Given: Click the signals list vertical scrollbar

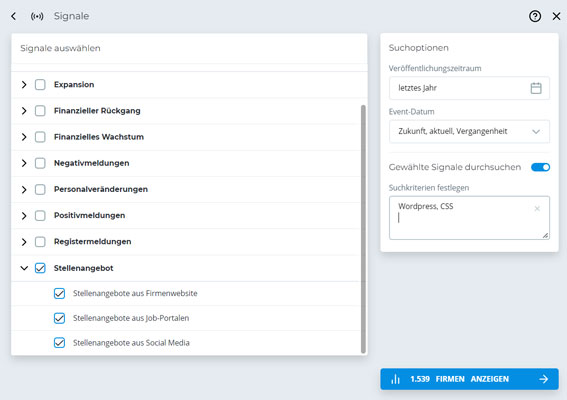Looking at the screenshot, I should (x=363, y=229).
